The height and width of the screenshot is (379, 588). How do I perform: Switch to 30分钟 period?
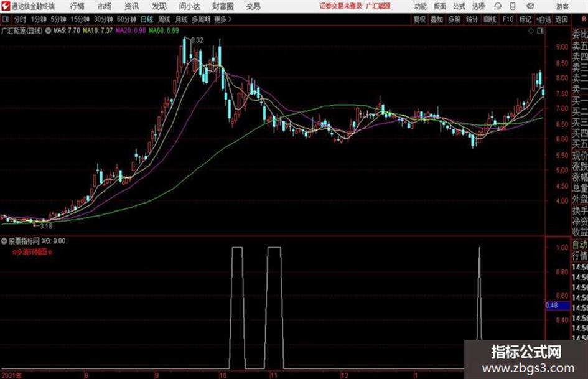pyautogui.click(x=103, y=19)
